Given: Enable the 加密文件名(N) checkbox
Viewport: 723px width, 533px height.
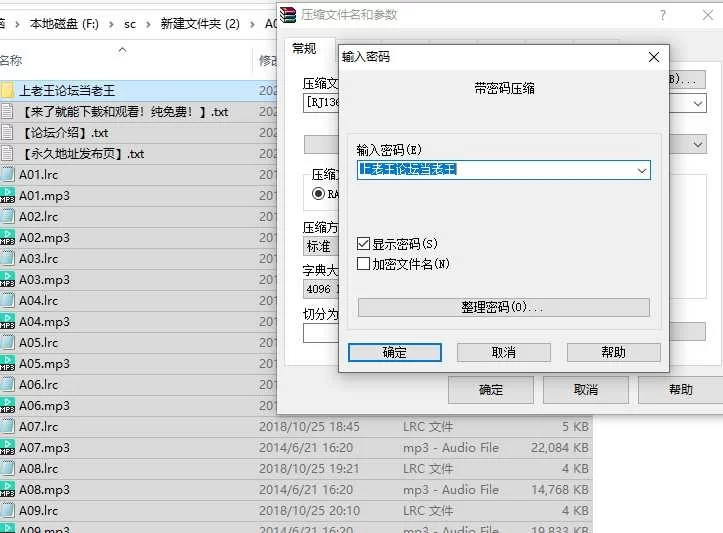Looking at the screenshot, I should coord(363,264).
